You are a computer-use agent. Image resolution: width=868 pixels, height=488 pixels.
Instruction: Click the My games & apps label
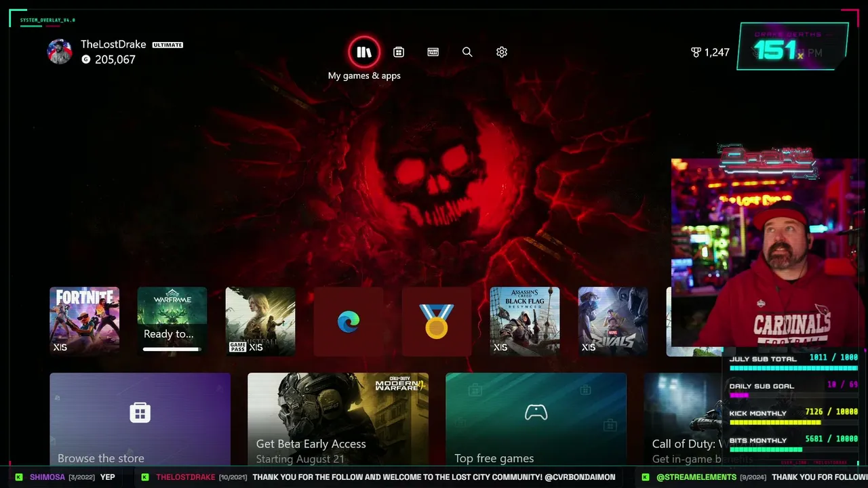(364, 76)
